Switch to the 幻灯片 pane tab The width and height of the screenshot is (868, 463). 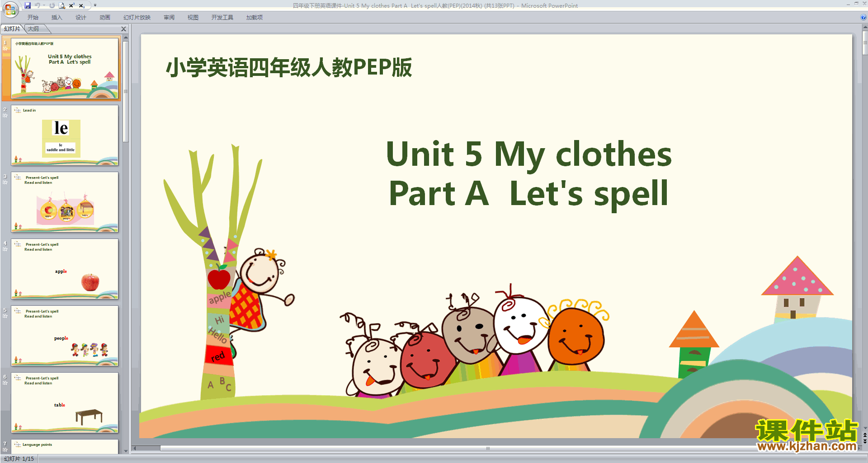coord(12,29)
